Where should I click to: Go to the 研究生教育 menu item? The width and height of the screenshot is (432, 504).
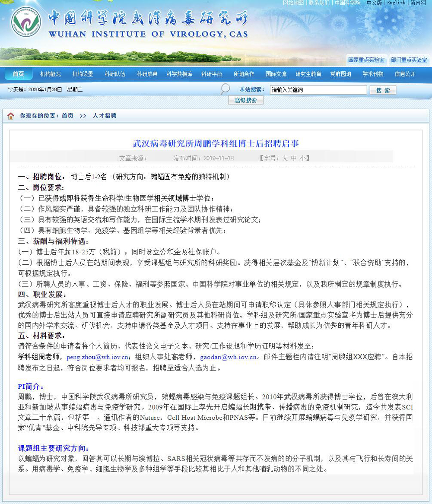click(x=308, y=74)
